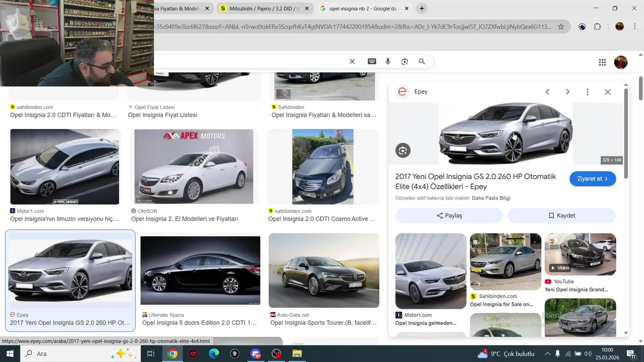Show hidden system tray icons
The height and width of the screenshot is (362, 644).
point(548,354)
